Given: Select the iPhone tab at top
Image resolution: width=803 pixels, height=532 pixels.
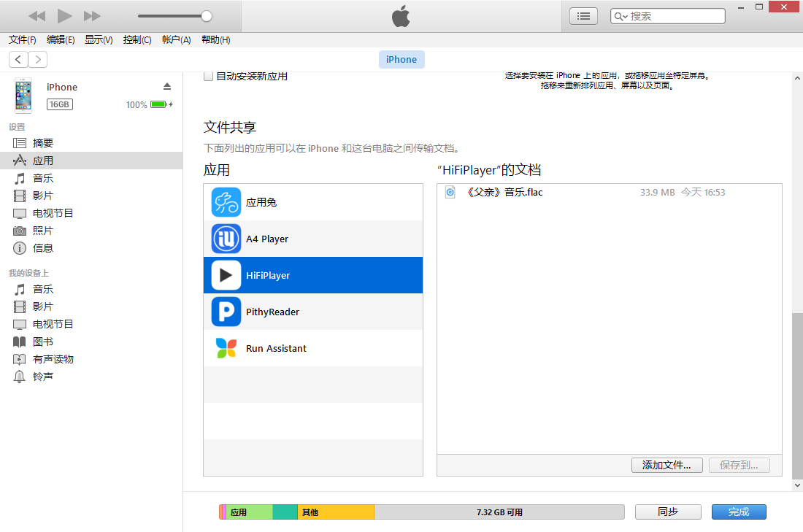Looking at the screenshot, I should [401, 59].
